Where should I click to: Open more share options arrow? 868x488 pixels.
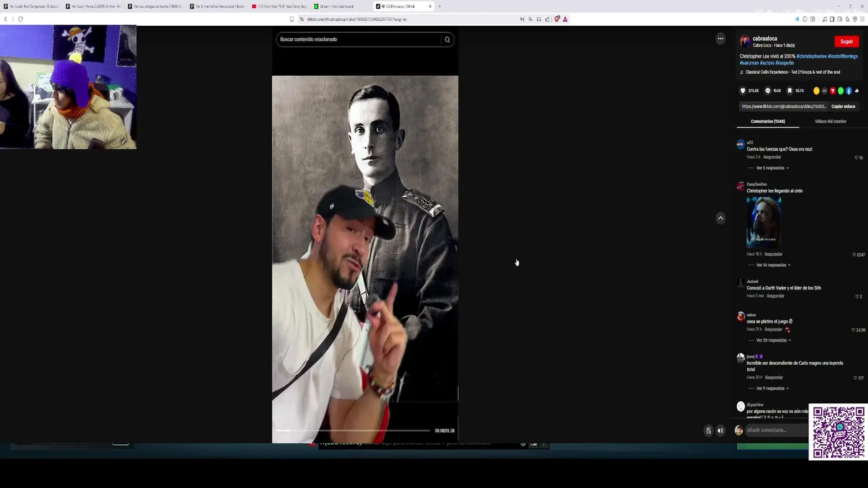coord(856,91)
